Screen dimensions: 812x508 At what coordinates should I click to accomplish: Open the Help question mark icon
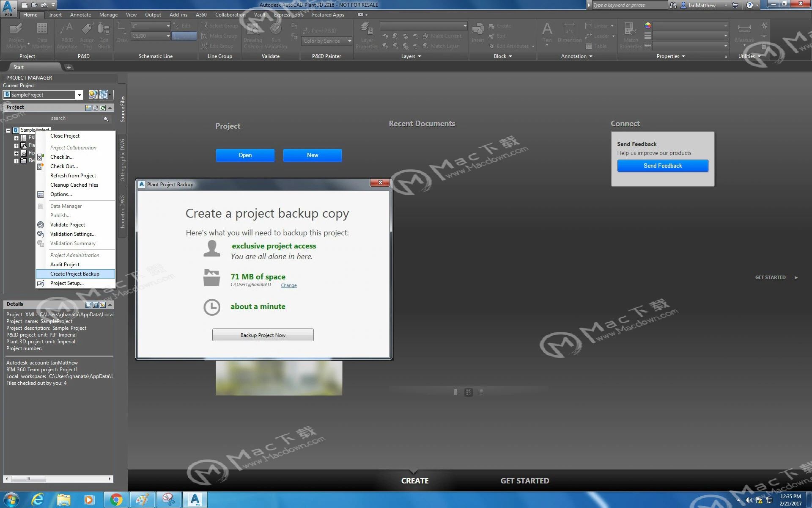point(749,5)
